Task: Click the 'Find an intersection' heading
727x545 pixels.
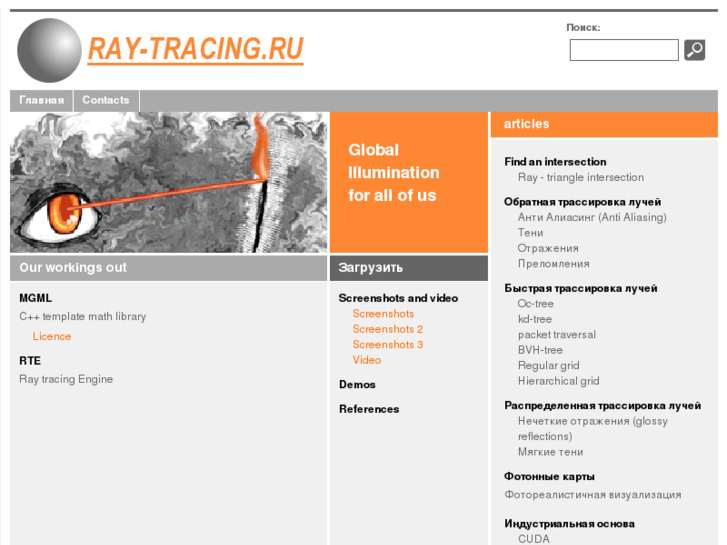Action: pyautogui.click(x=555, y=162)
